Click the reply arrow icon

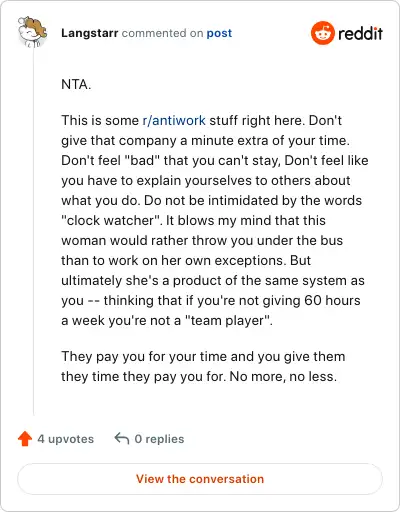tap(122, 438)
